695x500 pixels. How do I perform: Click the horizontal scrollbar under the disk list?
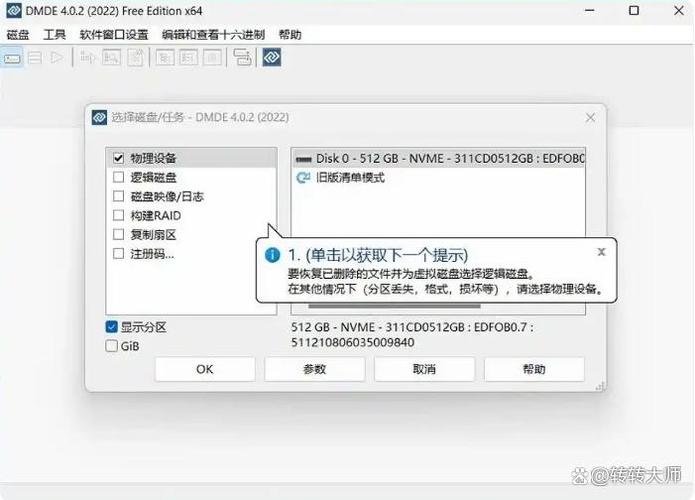[394, 306]
